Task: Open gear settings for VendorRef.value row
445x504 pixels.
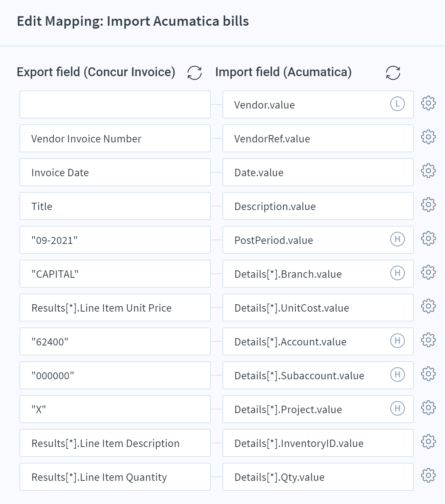Action: point(428,137)
